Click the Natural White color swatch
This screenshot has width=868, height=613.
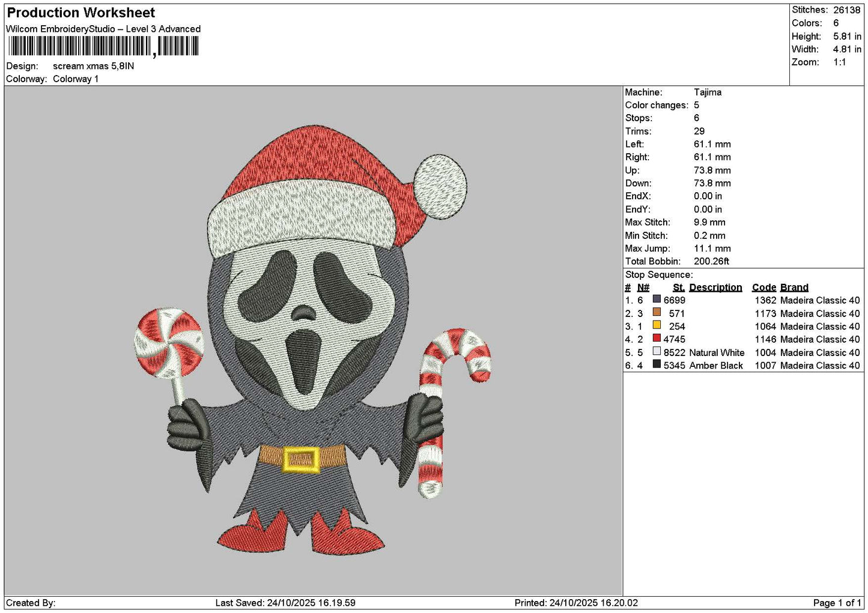[657, 352]
